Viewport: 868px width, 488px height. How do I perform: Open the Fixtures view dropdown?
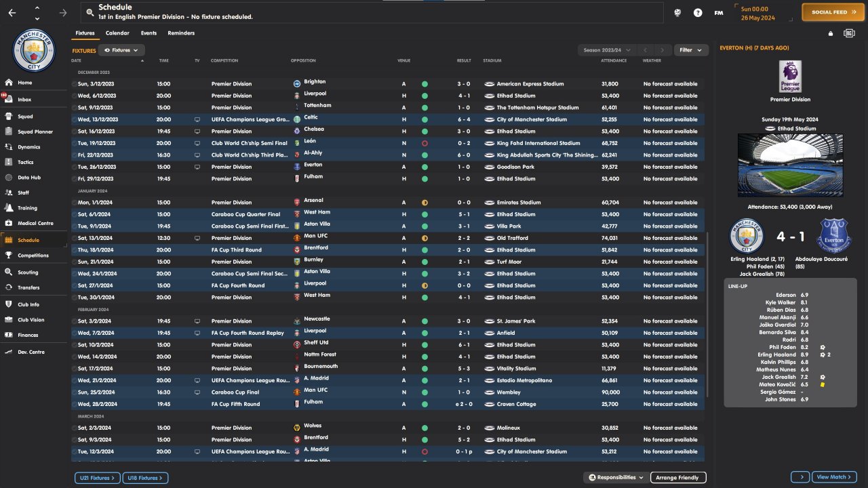(x=121, y=50)
